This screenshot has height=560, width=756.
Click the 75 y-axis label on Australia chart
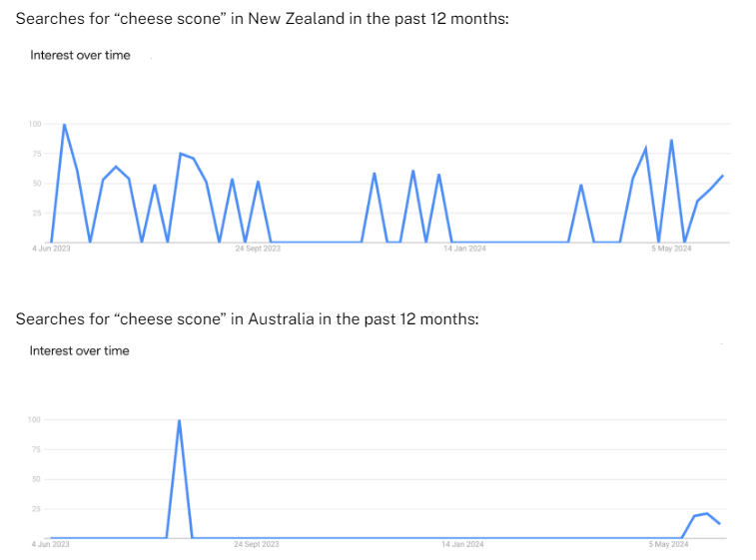point(36,449)
